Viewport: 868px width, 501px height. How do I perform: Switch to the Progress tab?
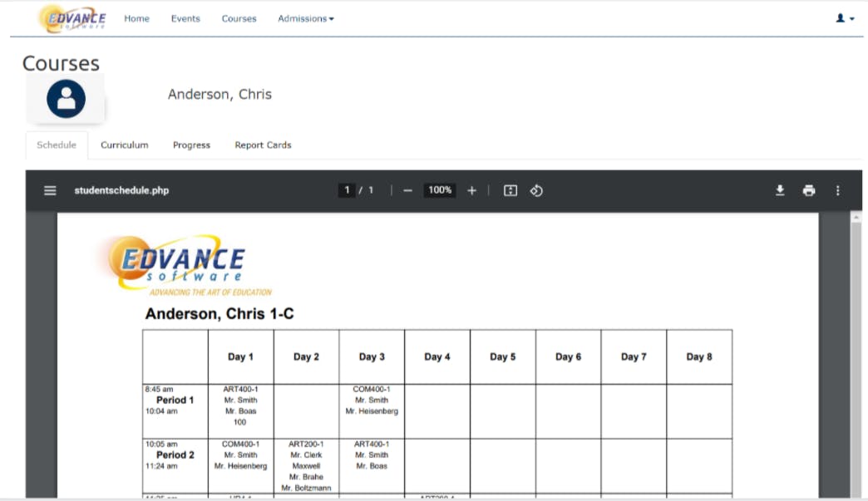(191, 145)
